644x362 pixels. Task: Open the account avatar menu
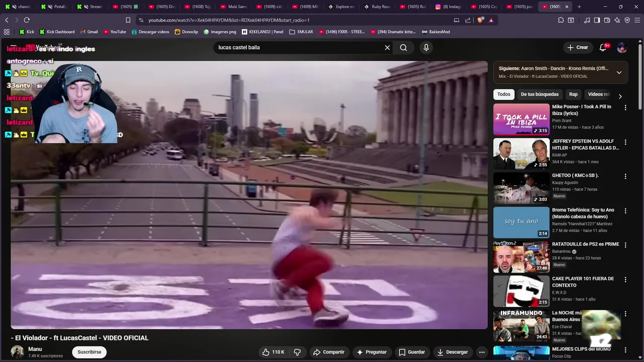(622, 47)
